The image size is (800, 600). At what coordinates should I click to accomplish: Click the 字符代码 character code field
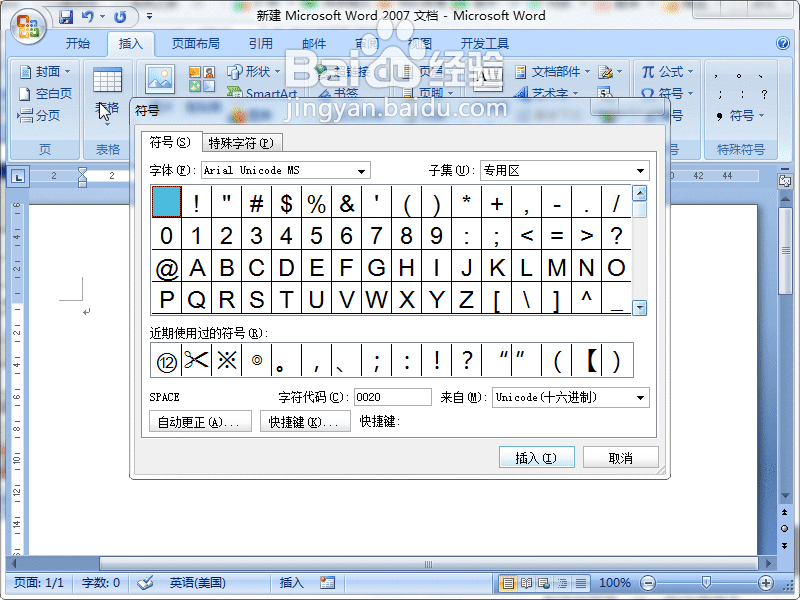point(392,397)
